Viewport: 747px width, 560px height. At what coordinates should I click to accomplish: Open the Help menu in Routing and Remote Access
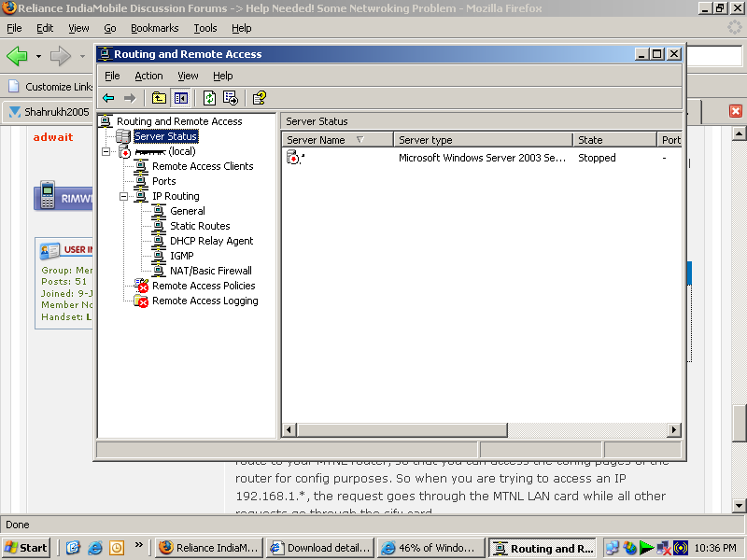click(222, 76)
